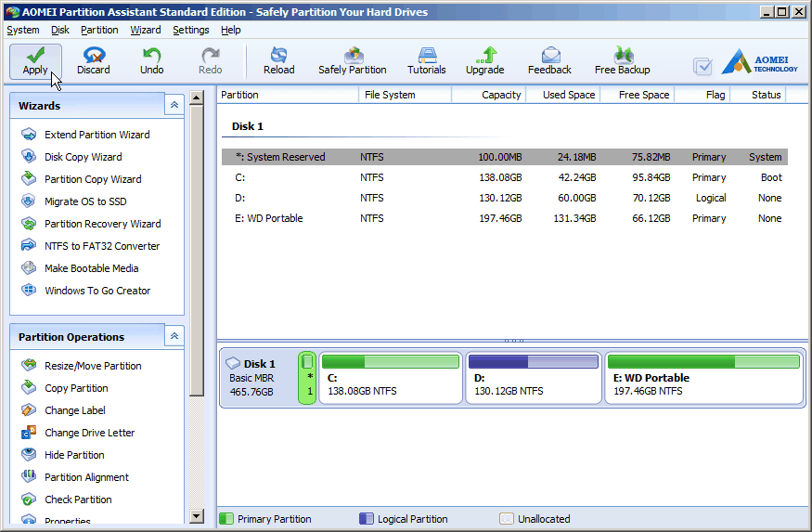Viewport: 812px width, 532px height.
Task: Discard pending operations
Action: (93, 61)
